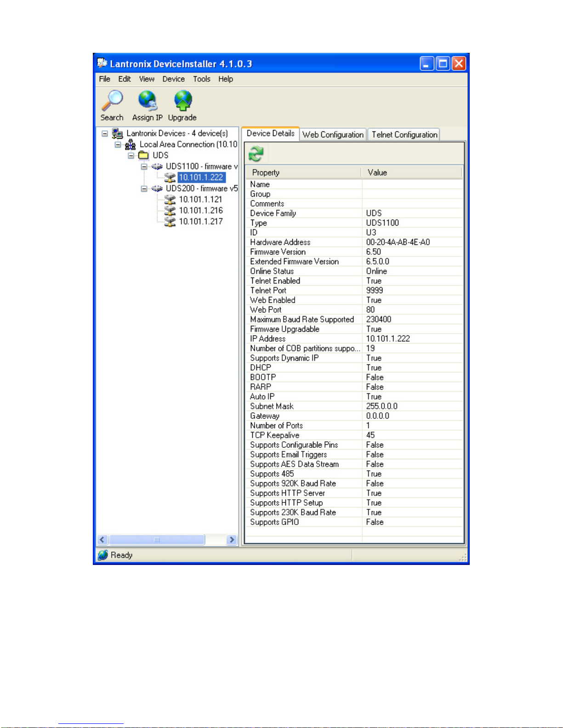Click the Extended Firmware Version property row
Viewport: 563px width, 728px height.
point(354,261)
